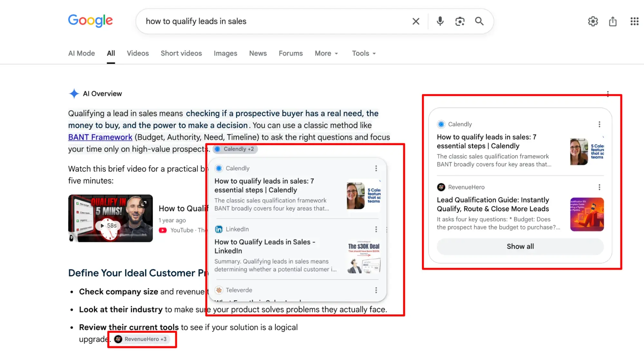Open AI Overview more options menu
This screenshot has height=358, width=644.
pos(608,94)
